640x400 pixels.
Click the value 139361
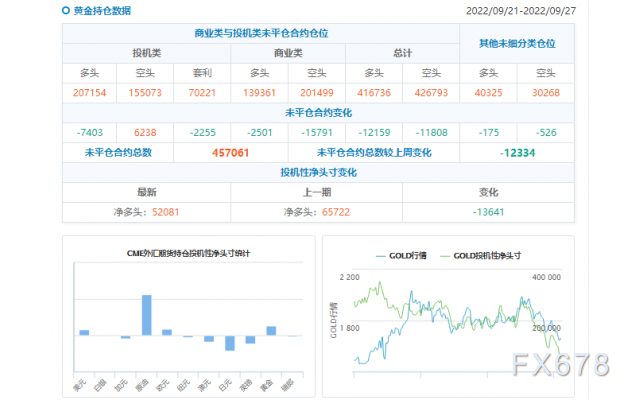pyautogui.click(x=259, y=93)
